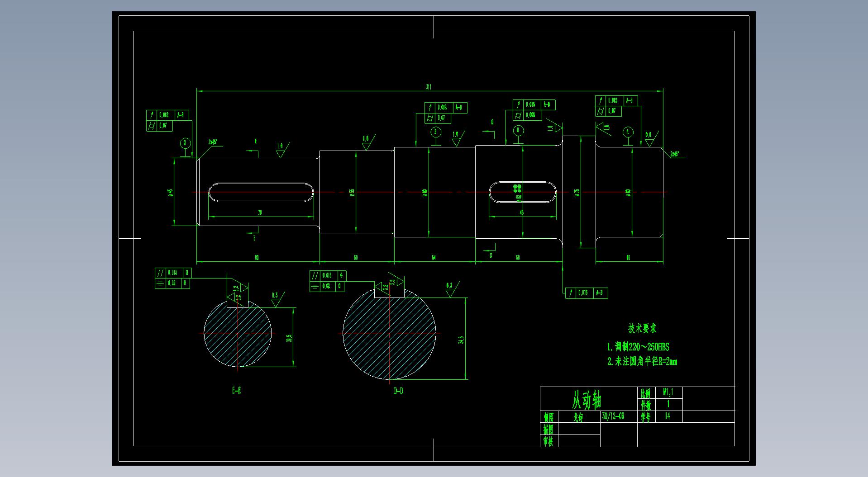The height and width of the screenshot is (477, 868).
Task: Click the 审核 label in the title block
Action: click(548, 441)
